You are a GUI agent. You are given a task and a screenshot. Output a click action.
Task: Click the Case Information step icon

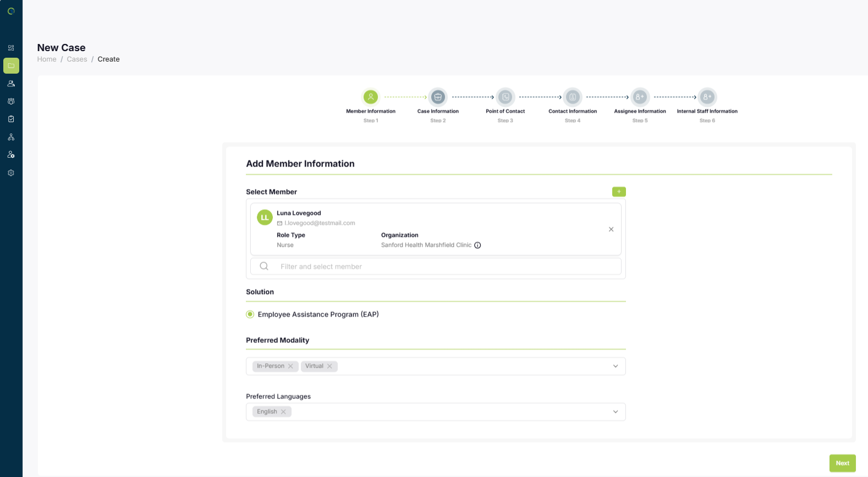[438, 97]
